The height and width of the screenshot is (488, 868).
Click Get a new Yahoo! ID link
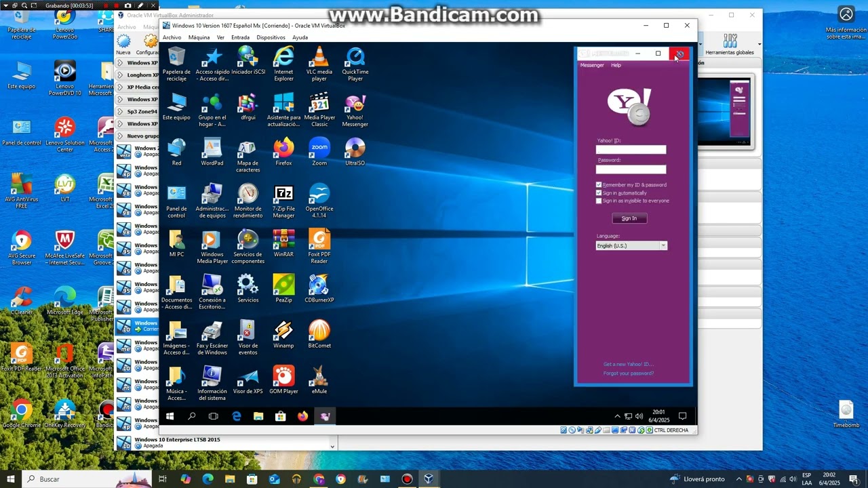click(629, 365)
